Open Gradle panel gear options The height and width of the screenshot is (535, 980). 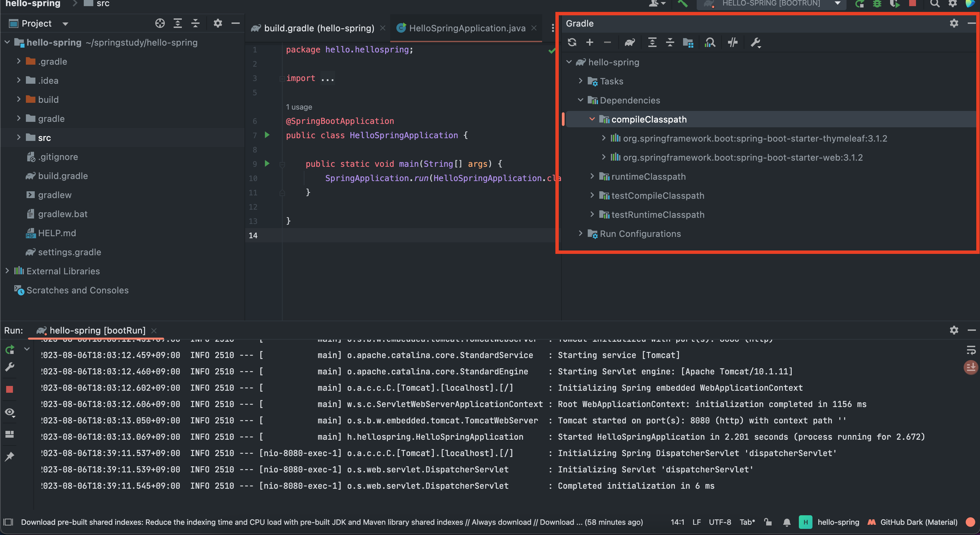point(954,23)
